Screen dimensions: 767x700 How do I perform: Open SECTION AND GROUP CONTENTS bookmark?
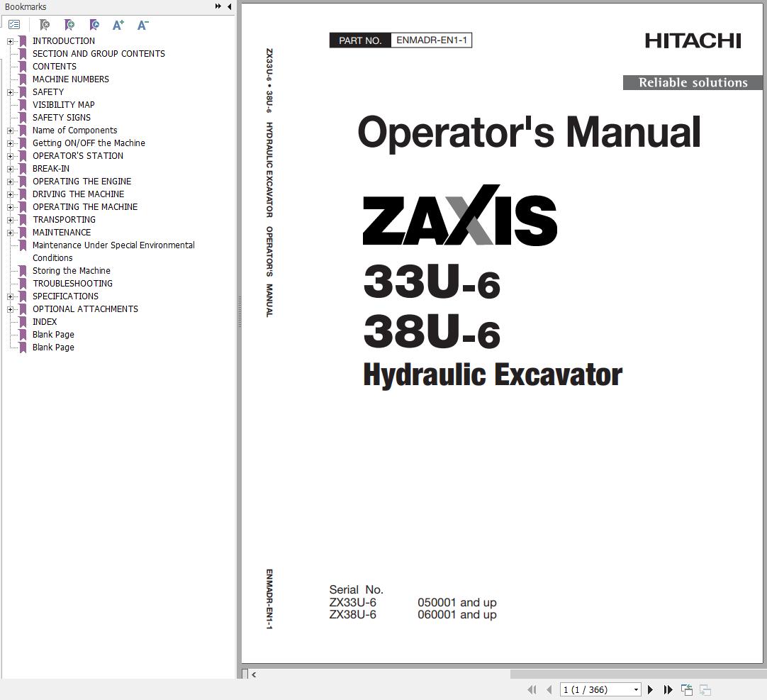click(x=99, y=54)
